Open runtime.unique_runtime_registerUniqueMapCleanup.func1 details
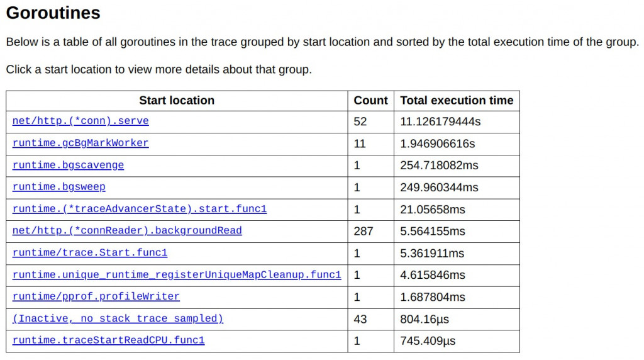The height and width of the screenshot is (360, 644). (x=177, y=275)
